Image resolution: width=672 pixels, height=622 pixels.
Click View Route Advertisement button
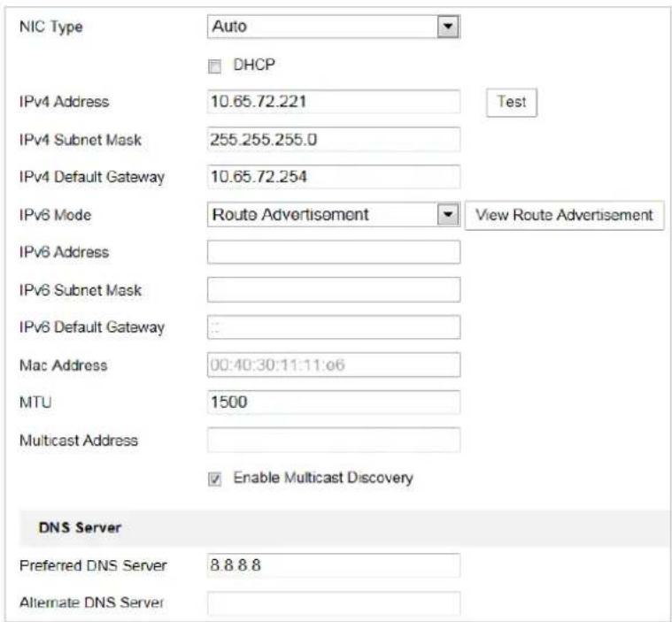(x=565, y=215)
